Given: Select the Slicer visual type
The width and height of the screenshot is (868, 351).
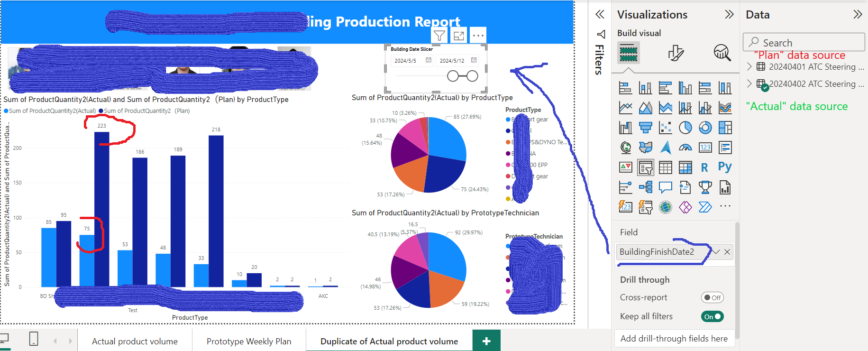Looking at the screenshot, I should [645, 167].
